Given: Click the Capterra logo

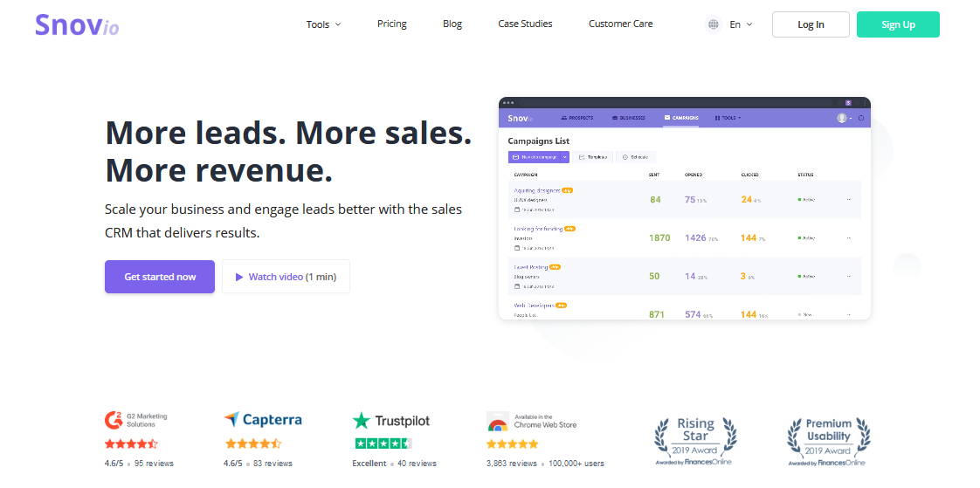Looking at the screenshot, I should pyautogui.click(x=263, y=420).
